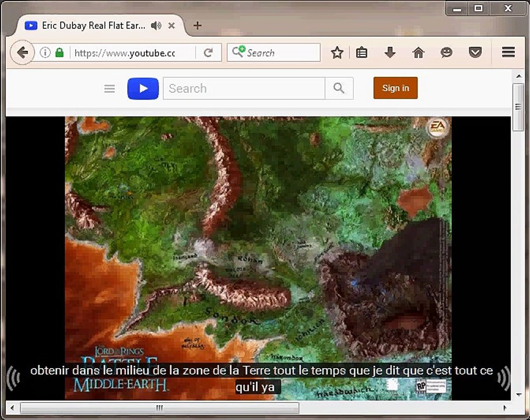
Task: Go to the home page icon
Action: coord(419,52)
